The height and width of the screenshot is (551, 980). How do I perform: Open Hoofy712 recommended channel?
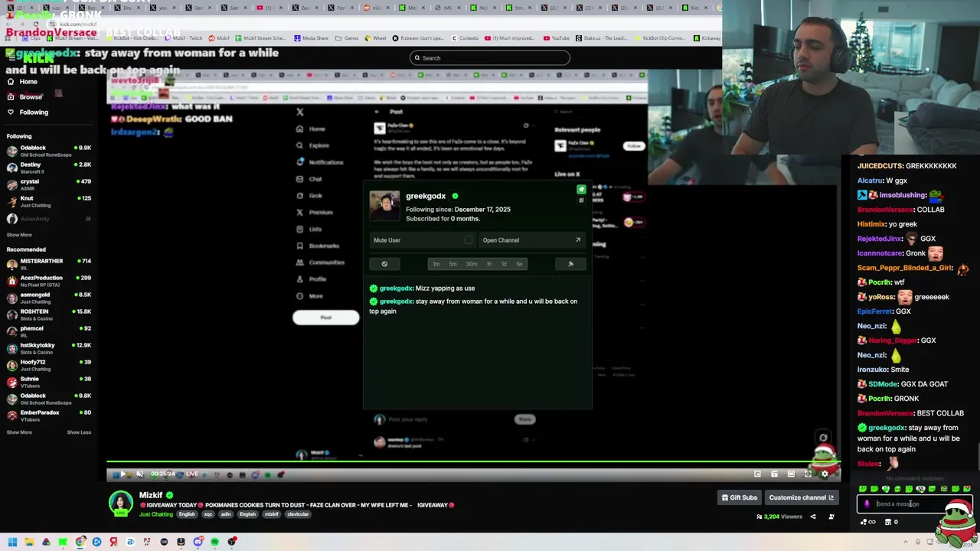click(49, 365)
